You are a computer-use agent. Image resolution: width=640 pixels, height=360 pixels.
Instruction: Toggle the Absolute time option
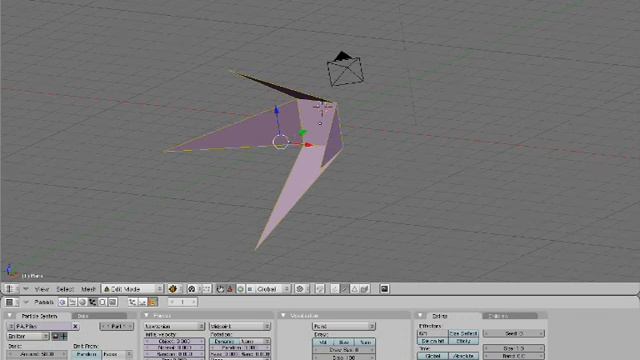tap(463, 356)
